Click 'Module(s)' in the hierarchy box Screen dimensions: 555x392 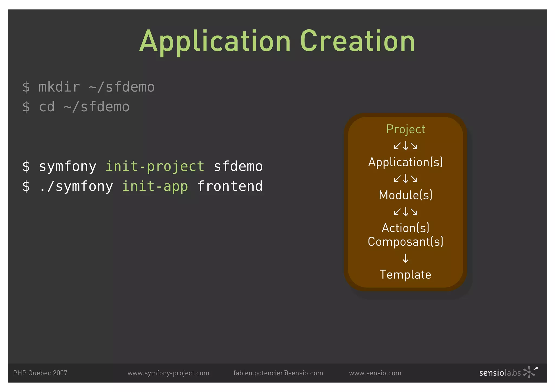pos(405,195)
